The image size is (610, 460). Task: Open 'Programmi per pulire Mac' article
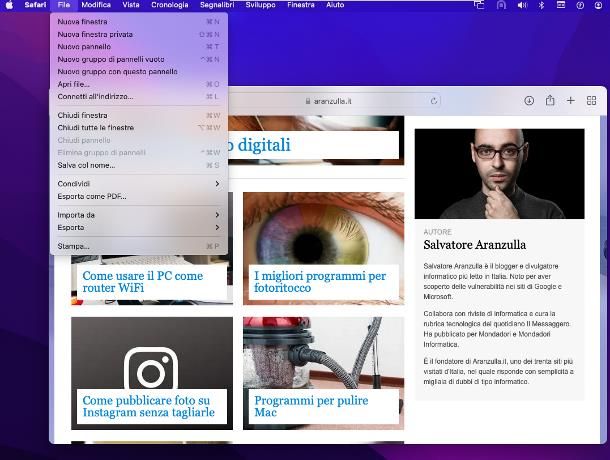tap(311, 406)
